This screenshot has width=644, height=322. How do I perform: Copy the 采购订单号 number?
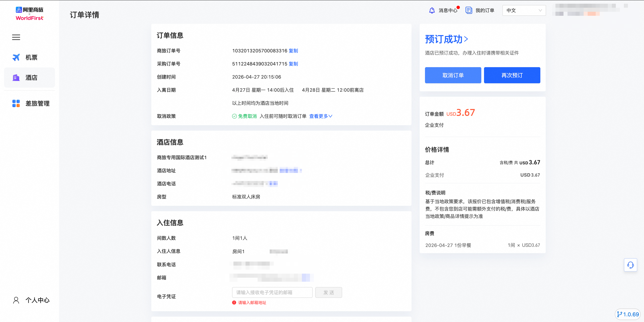[293, 64]
